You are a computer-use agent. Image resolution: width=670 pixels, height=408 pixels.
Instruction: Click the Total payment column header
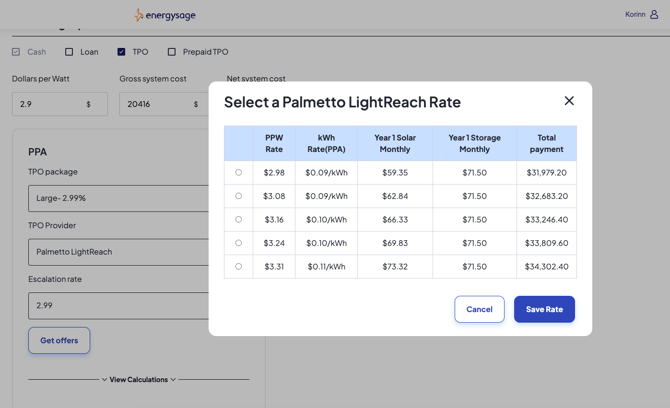click(547, 144)
